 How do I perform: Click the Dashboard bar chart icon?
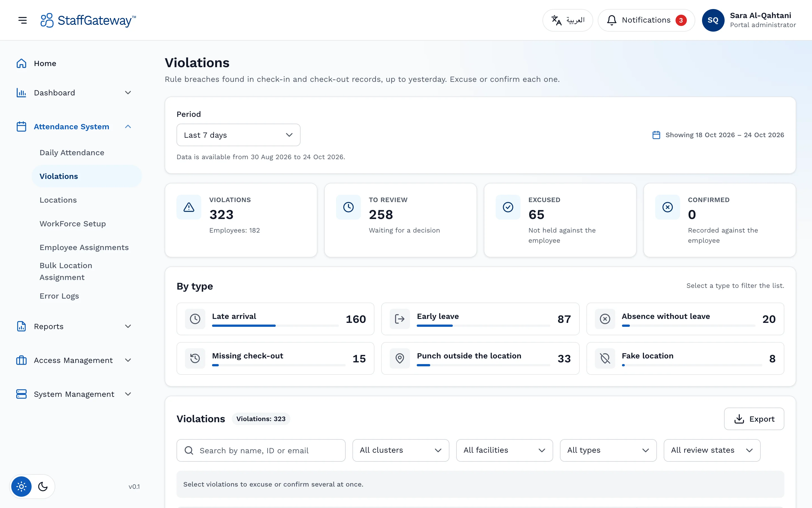click(21, 93)
